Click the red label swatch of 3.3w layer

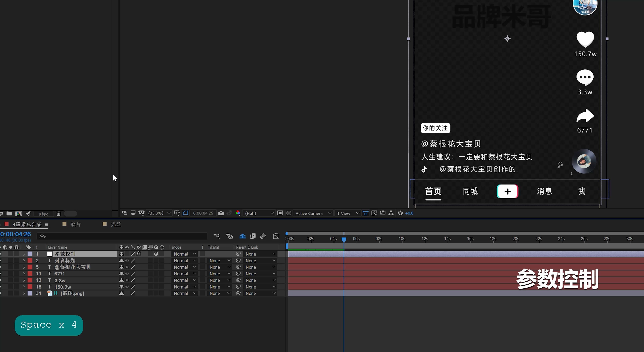(x=30, y=280)
